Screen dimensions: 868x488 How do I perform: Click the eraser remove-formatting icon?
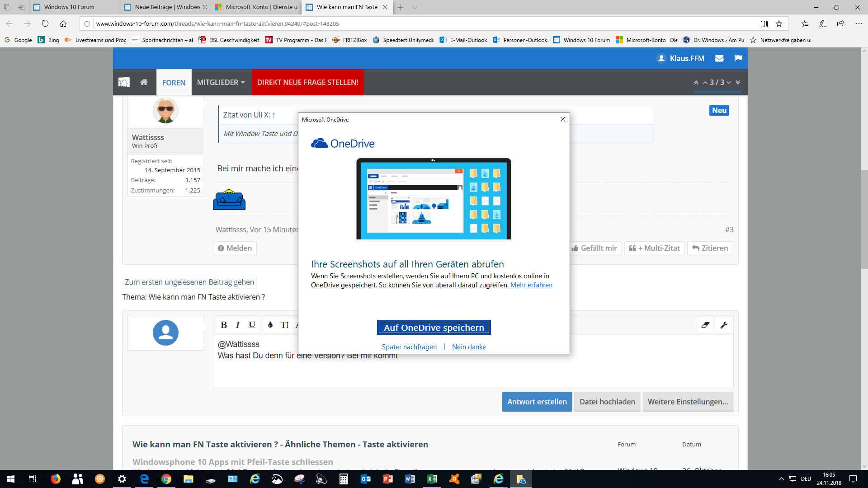(x=705, y=325)
